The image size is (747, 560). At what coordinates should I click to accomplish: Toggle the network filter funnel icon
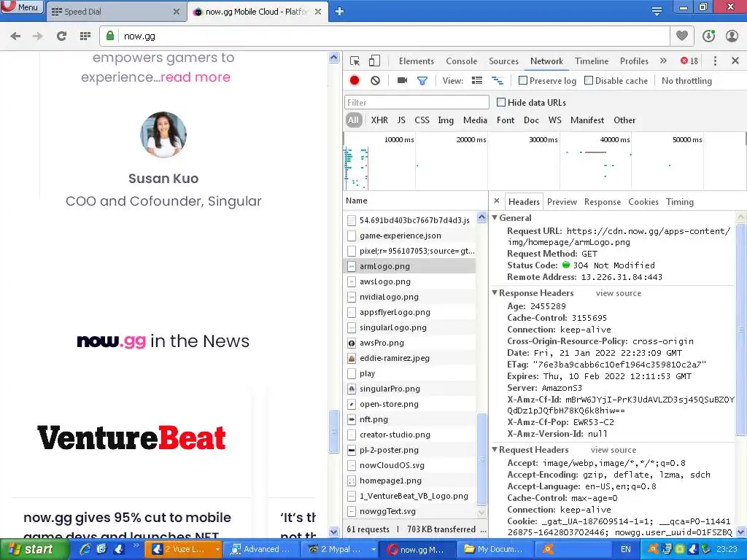[x=422, y=81]
